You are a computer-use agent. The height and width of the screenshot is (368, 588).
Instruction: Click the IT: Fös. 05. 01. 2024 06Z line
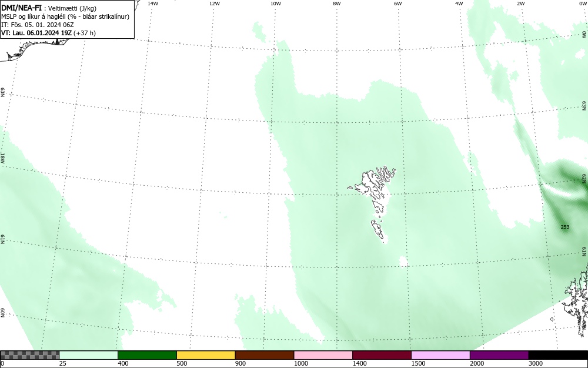pos(38,25)
